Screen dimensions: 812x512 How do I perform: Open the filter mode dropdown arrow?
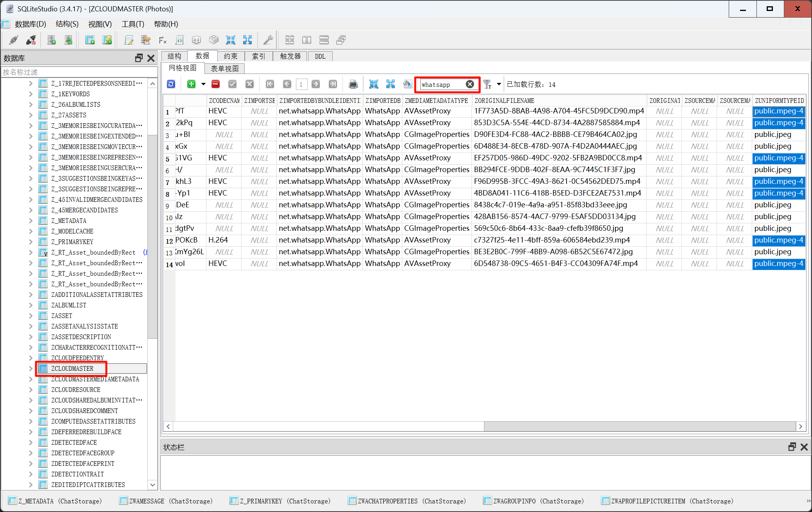pyautogui.click(x=499, y=84)
